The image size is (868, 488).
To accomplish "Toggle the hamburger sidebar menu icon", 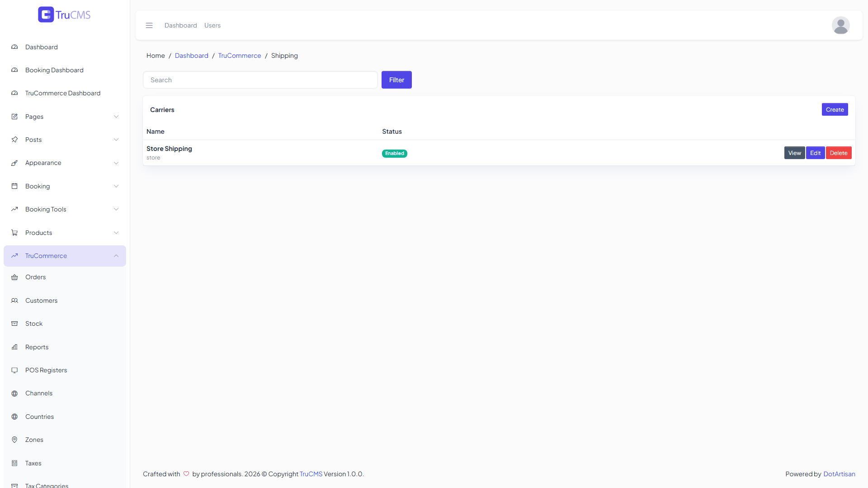I will [x=149, y=25].
